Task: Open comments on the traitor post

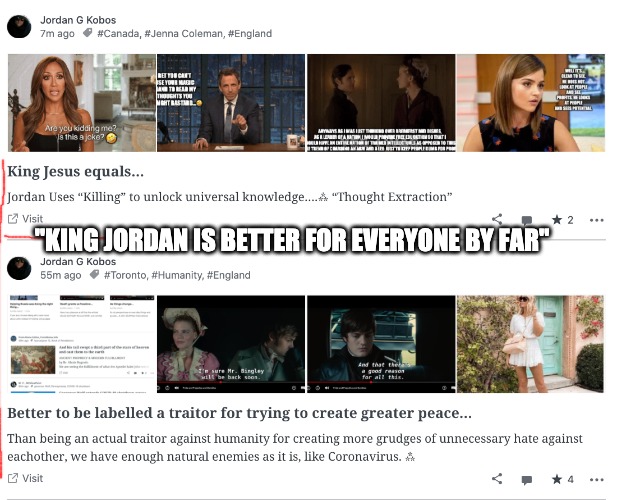Action: (526, 480)
